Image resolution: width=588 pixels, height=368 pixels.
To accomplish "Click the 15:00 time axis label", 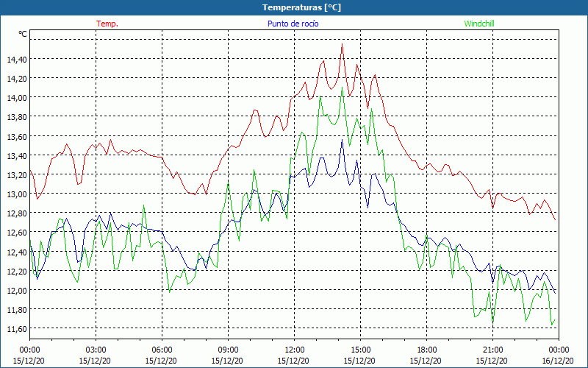I will click(x=360, y=350).
